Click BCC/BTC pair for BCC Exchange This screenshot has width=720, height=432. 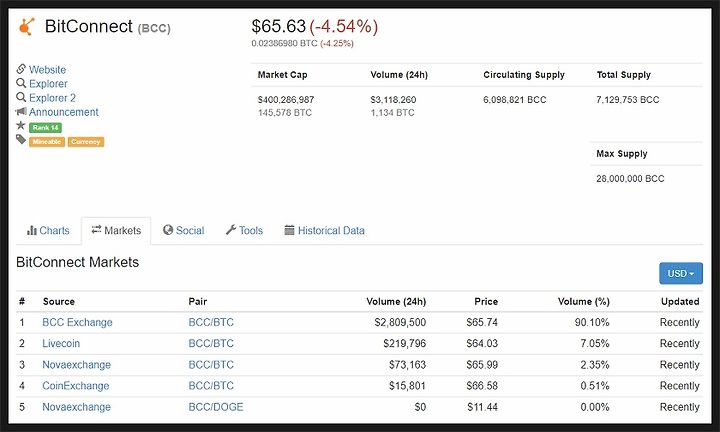(211, 322)
